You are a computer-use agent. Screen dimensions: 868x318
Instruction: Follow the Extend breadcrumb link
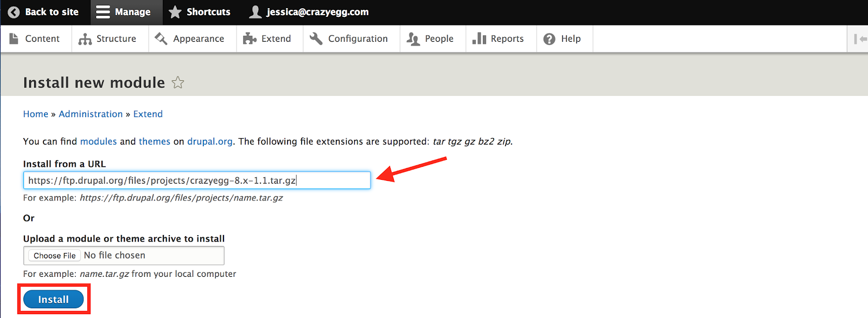pos(148,114)
